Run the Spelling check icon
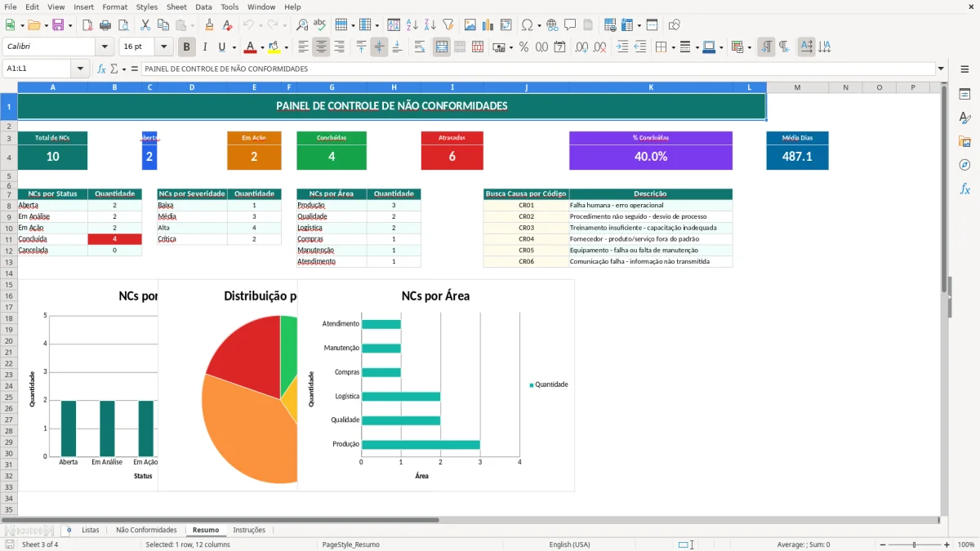 [x=319, y=25]
